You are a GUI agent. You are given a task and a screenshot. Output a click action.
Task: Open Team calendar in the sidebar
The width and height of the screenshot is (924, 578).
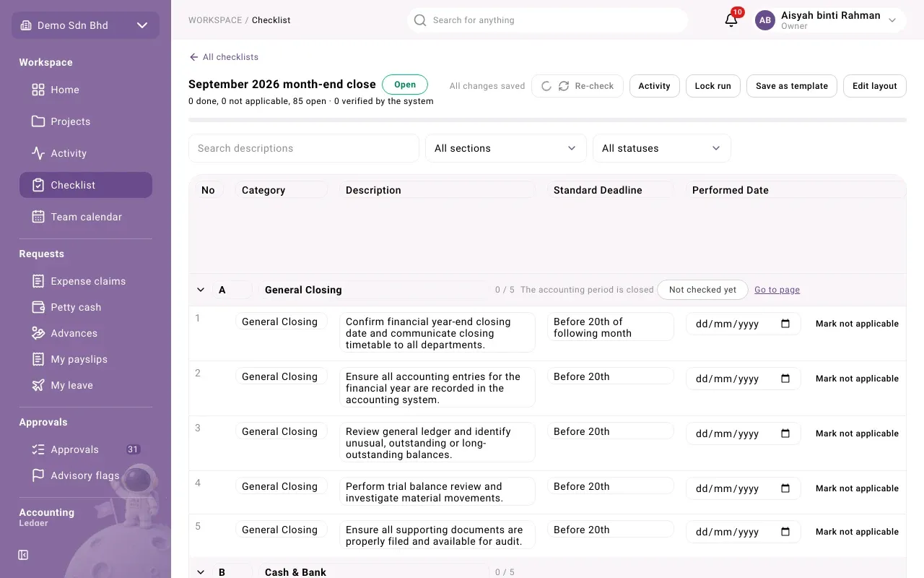point(86,217)
